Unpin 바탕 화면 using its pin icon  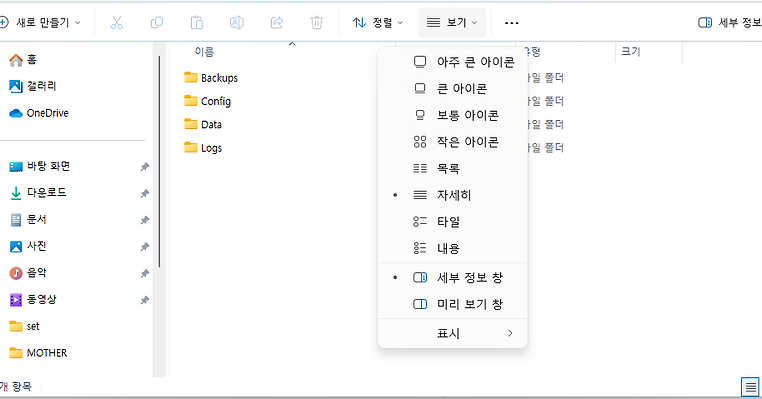tap(144, 167)
